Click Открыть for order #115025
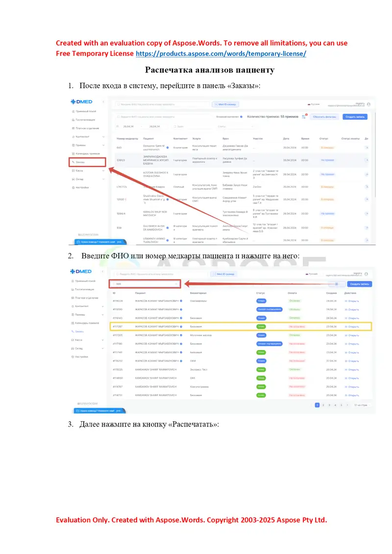The height and width of the screenshot is (554, 392). coord(352,370)
